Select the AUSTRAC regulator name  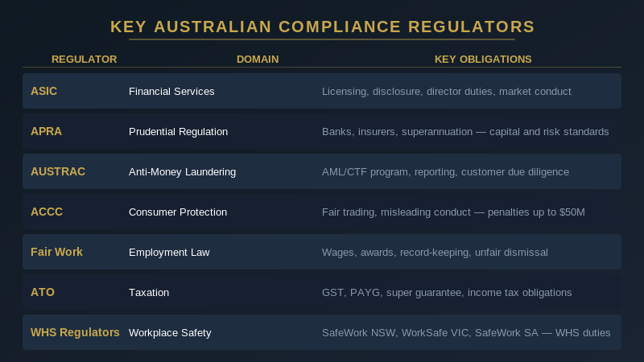[x=58, y=171]
